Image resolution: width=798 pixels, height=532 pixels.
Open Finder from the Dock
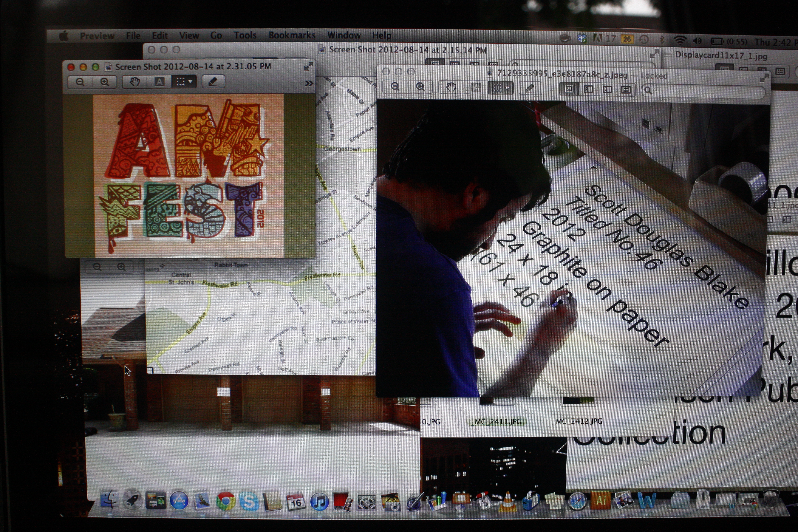[x=109, y=499]
